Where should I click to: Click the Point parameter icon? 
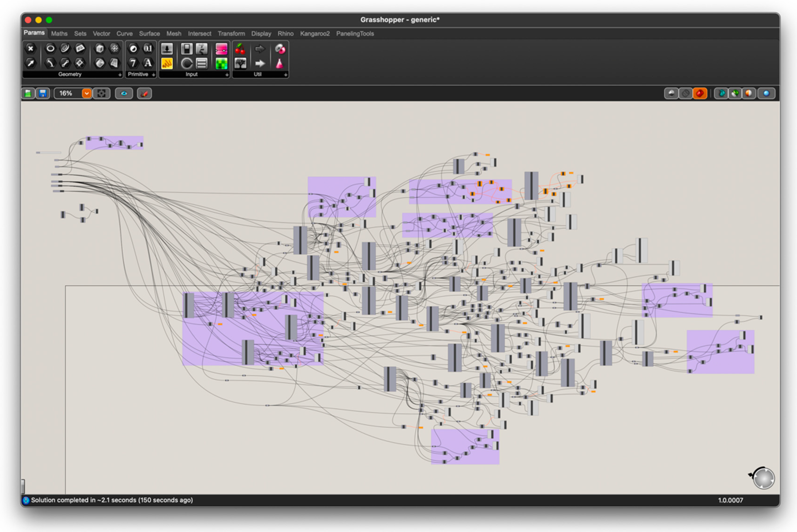pyautogui.click(x=31, y=49)
